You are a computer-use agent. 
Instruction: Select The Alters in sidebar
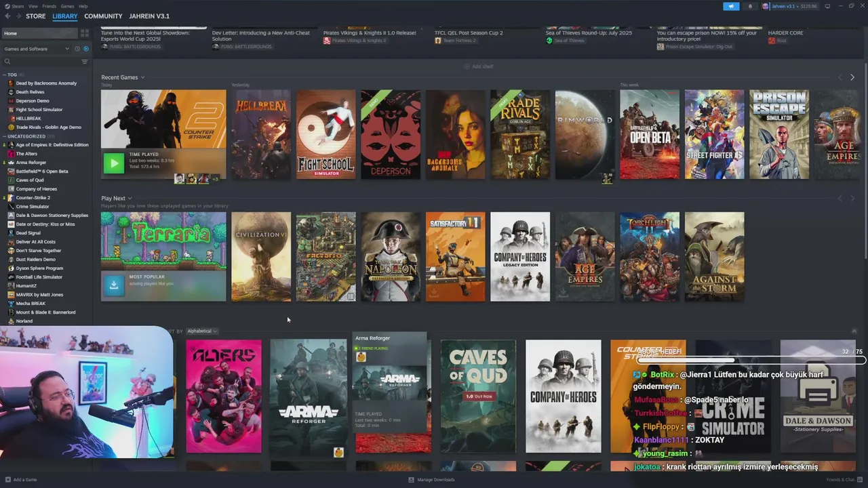[26, 154]
